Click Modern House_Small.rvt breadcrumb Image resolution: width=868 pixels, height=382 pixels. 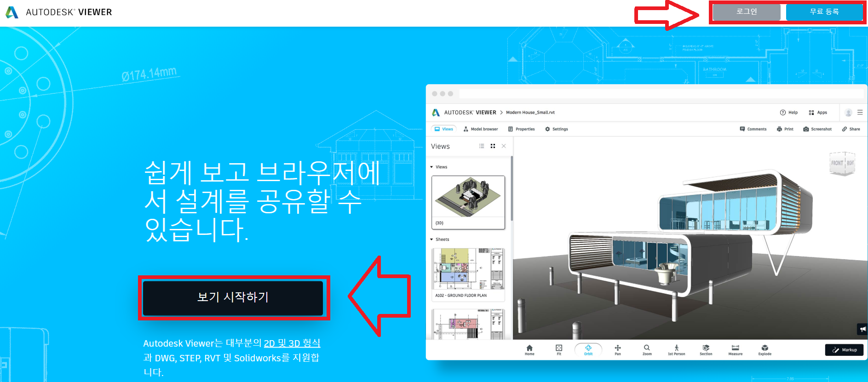530,113
